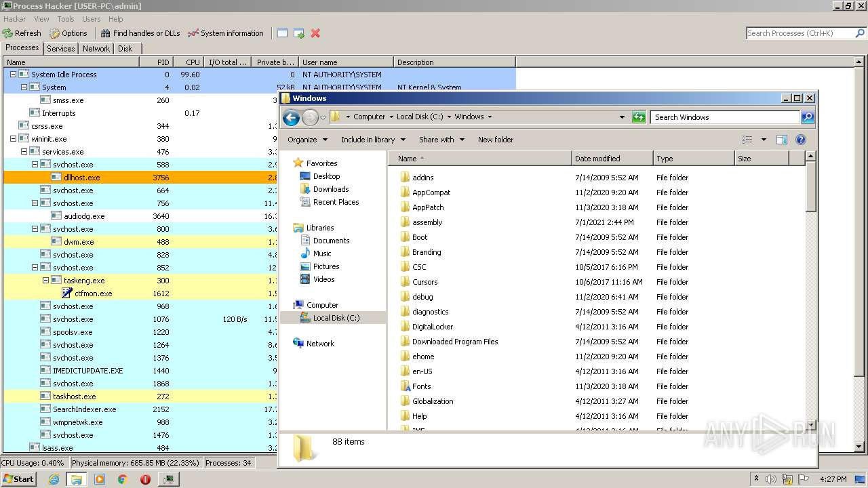Viewport: 868px width, 488px height.
Task: Toggle the Explorer preview pane icon
Action: tap(781, 140)
